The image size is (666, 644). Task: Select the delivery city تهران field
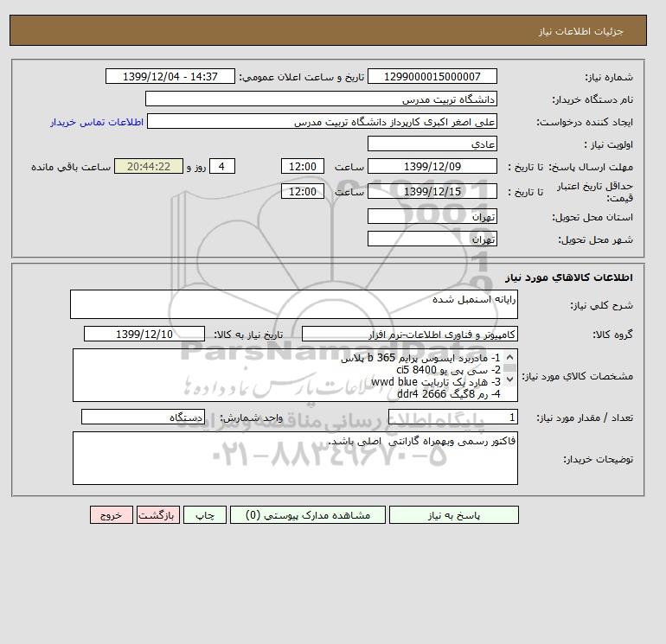point(432,239)
